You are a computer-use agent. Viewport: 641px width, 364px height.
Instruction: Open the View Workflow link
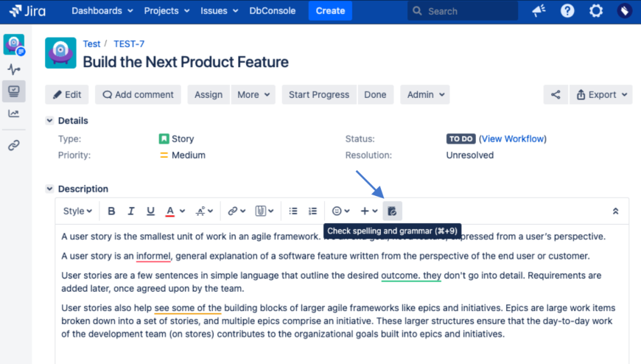click(x=513, y=139)
